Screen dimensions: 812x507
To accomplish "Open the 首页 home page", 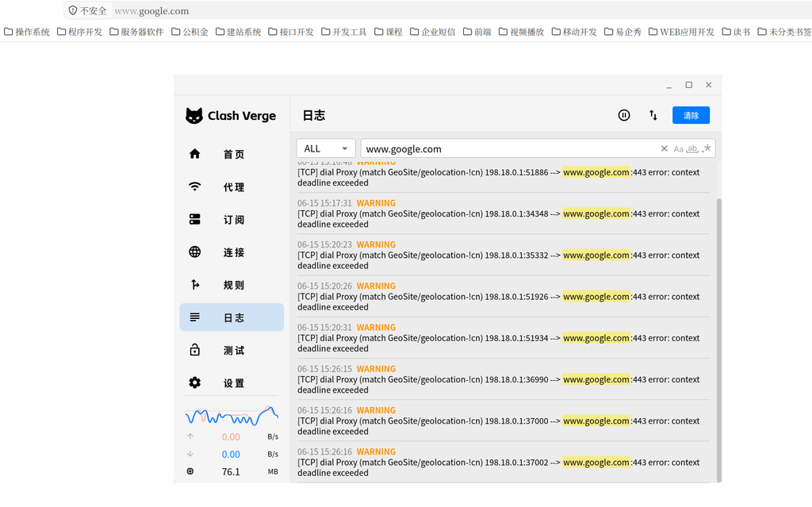I will (232, 154).
